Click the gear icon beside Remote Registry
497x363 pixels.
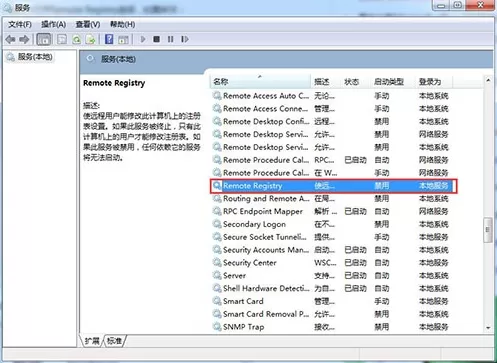tap(217, 186)
